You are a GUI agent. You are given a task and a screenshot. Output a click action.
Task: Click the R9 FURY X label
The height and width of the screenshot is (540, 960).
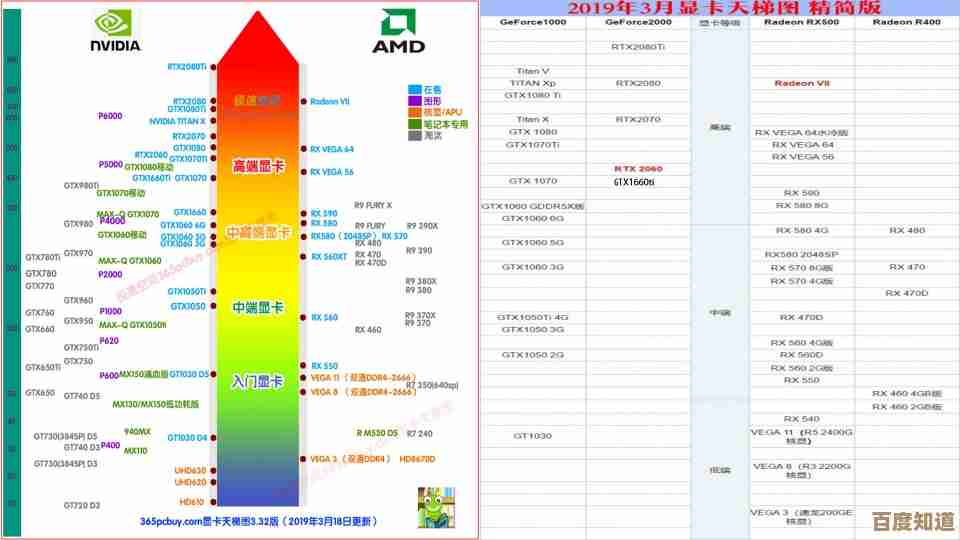[373, 205]
